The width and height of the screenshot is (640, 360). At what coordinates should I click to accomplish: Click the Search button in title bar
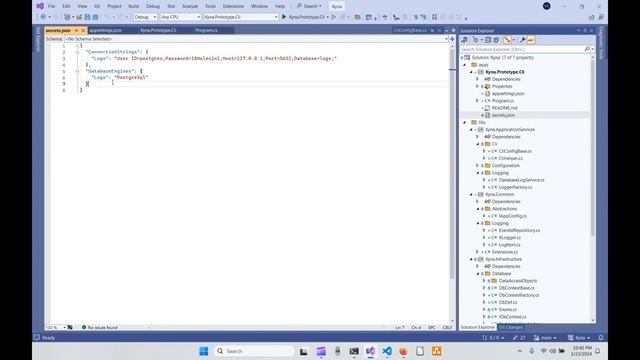tap(309, 6)
